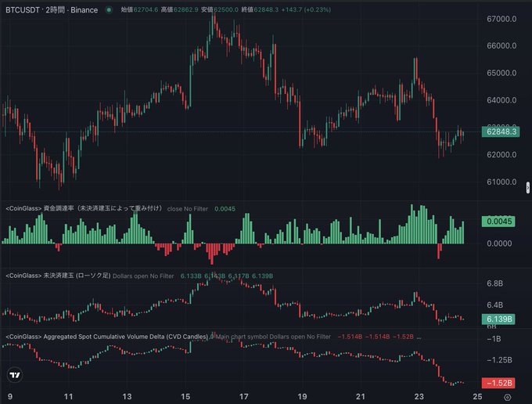Click date 25 on time axis
This screenshot has width=532, height=404.
[x=477, y=396]
